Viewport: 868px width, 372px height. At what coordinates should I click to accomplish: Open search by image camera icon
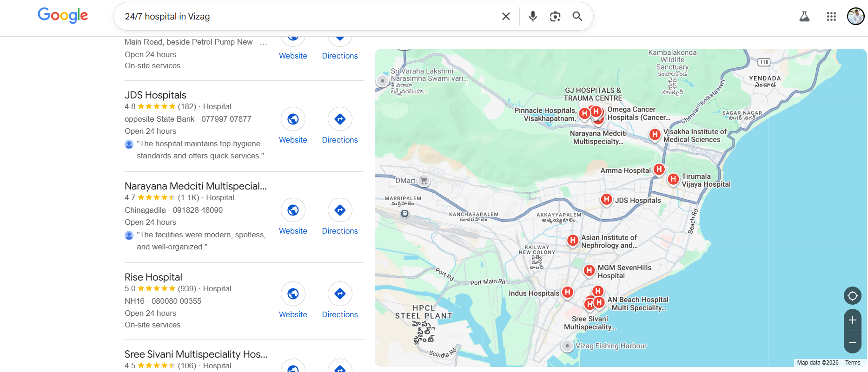click(x=555, y=16)
